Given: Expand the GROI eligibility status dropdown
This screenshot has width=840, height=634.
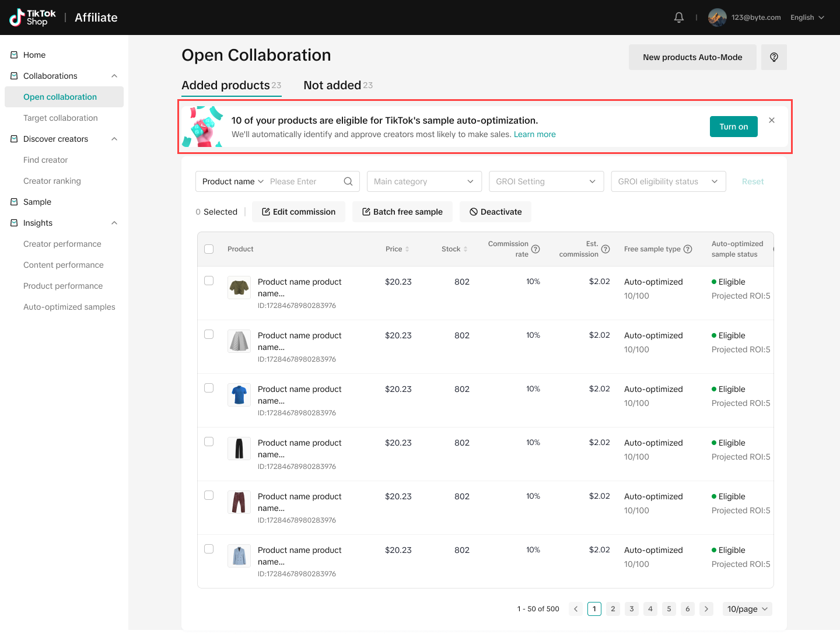Looking at the screenshot, I should [x=668, y=181].
